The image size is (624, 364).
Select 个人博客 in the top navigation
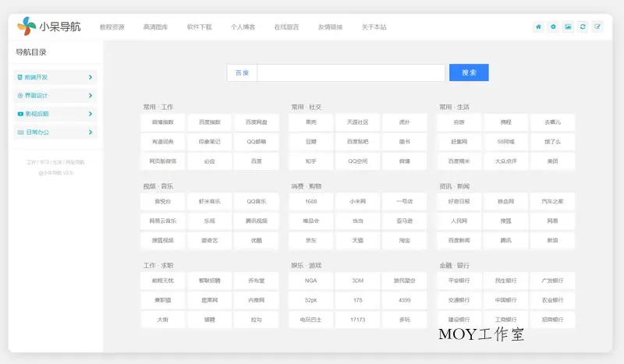pos(243,27)
